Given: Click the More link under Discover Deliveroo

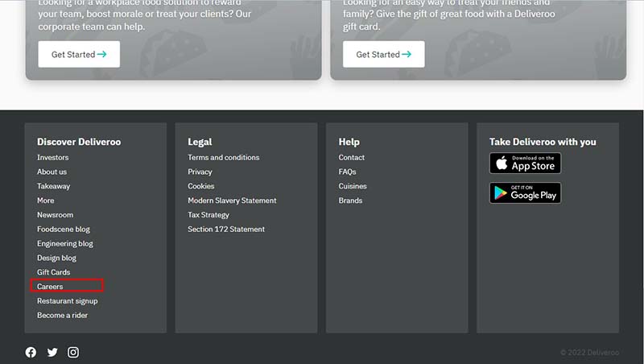Looking at the screenshot, I should coord(46,201).
